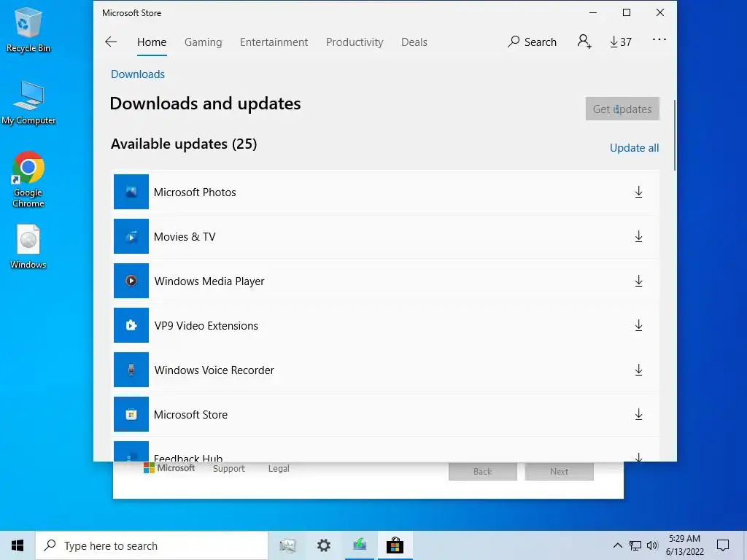The height and width of the screenshot is (560, 747).
Task: Click the account sign-in person icon
Action: (584, 42)
